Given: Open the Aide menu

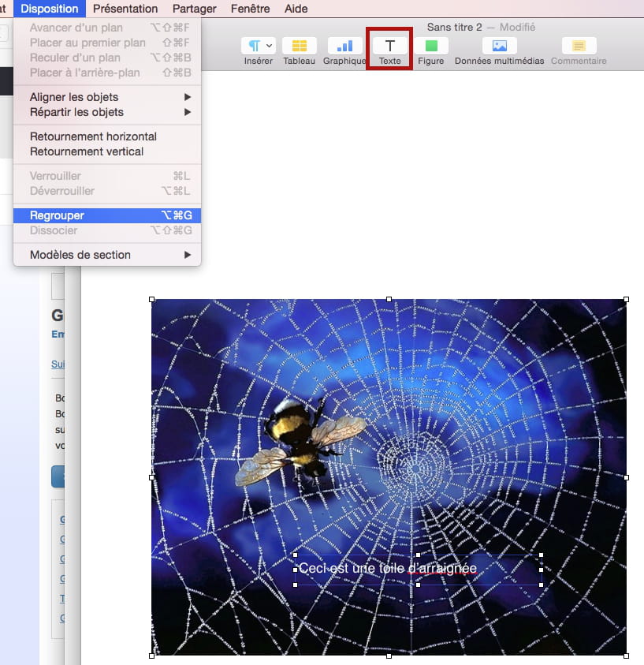Looking at the screenshot, I should click(x=296, y=9).
